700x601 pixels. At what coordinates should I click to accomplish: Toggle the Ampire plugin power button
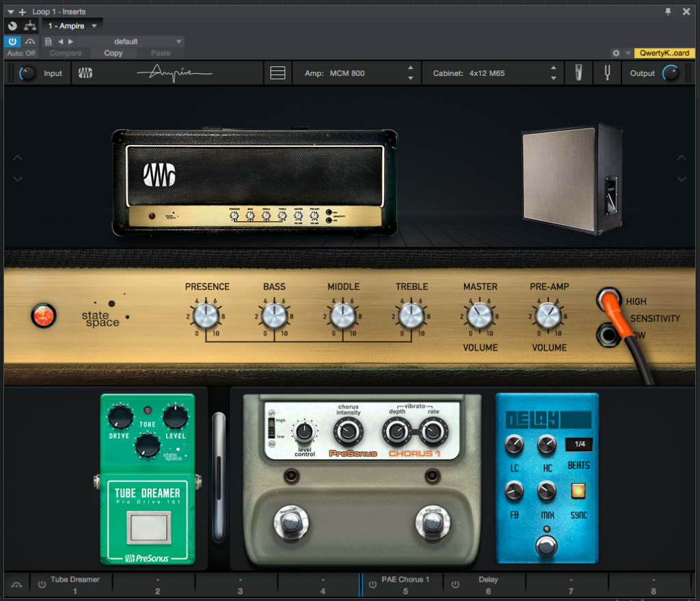click(x=12, y=42)
